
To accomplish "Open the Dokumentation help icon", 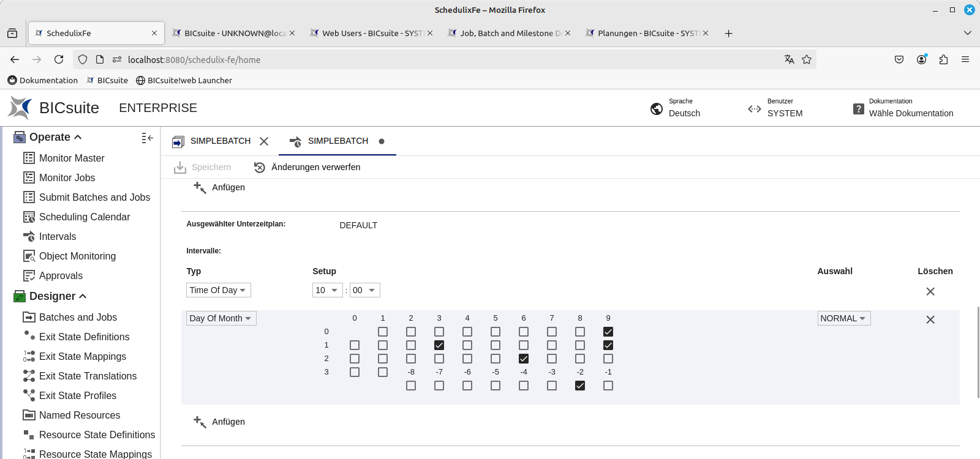I will (859, 108).
